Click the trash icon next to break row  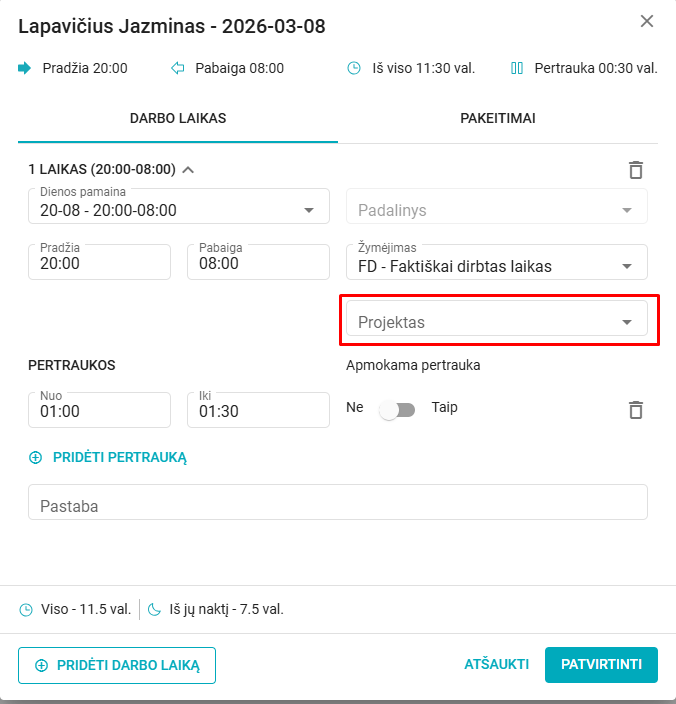tap(636, 409)
